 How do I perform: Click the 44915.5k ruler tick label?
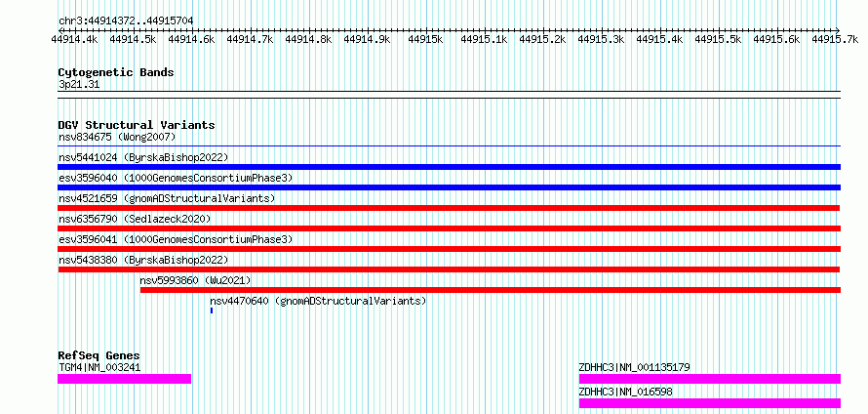click(x=719, y=40)
